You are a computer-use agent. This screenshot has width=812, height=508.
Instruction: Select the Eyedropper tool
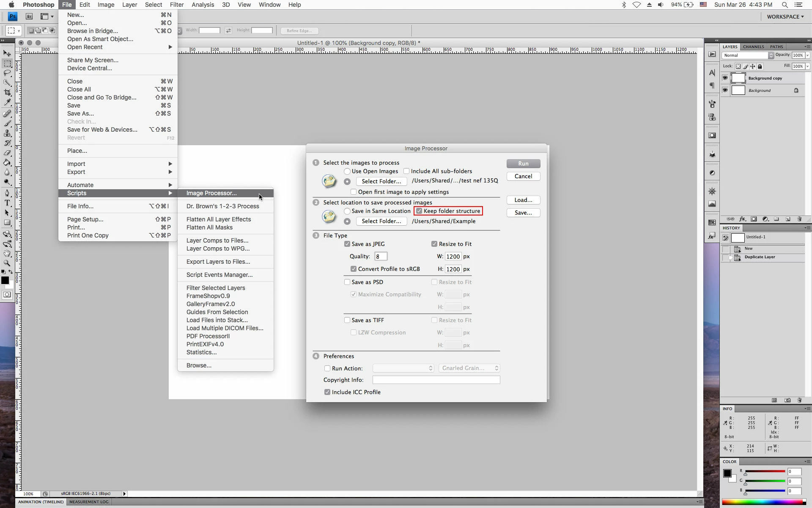pyautogui.click(x=7, y=102)
